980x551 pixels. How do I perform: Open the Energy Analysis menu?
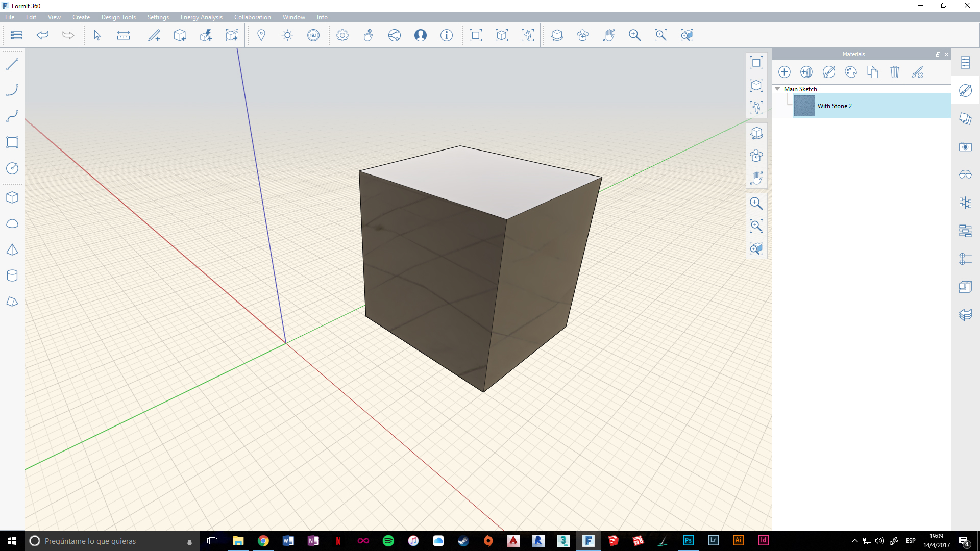point(201,17)
